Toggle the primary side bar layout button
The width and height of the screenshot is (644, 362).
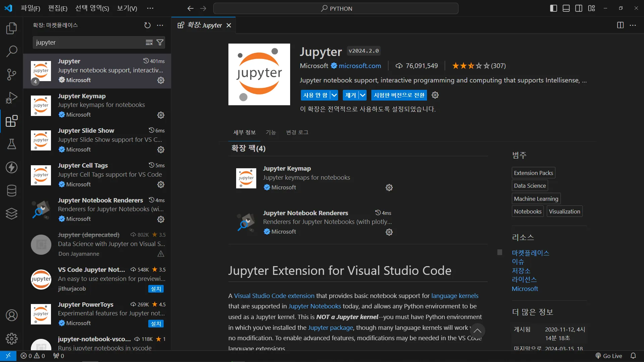click(553, 8)
